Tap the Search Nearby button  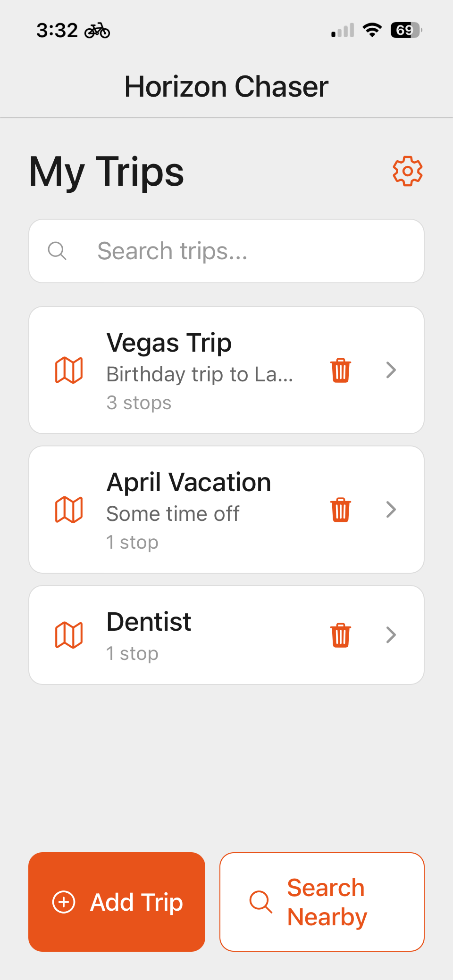322,902
